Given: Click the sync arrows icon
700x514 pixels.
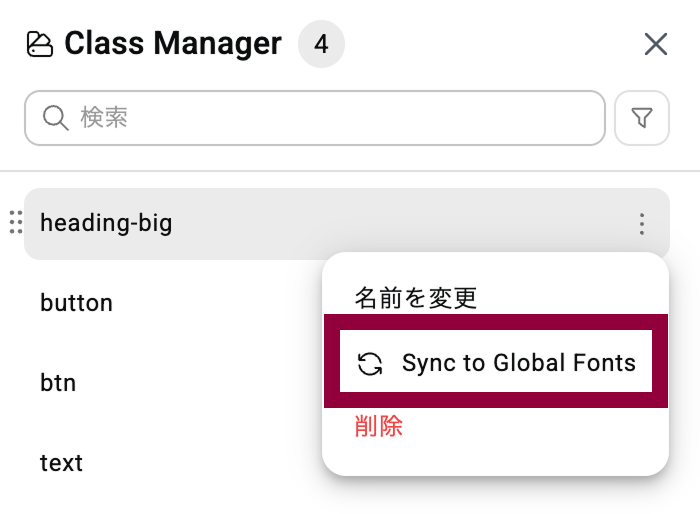Looking at the screenshot, I should [x=370, y=363].
